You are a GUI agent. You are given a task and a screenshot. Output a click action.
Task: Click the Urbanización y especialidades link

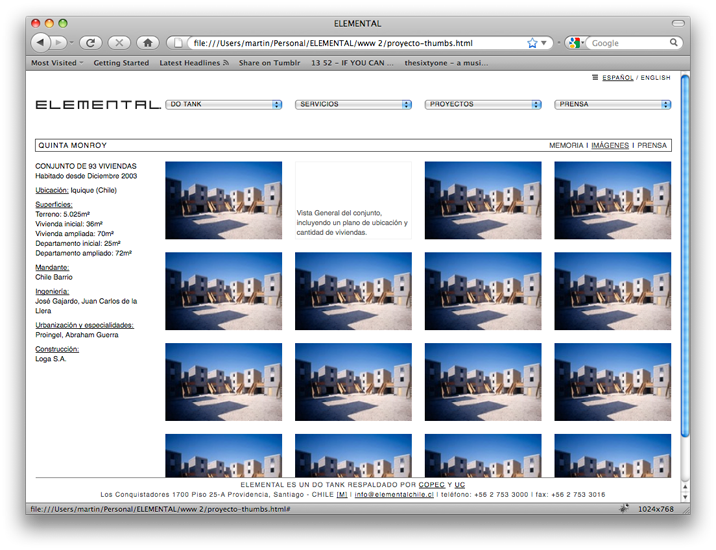point(84,325)
